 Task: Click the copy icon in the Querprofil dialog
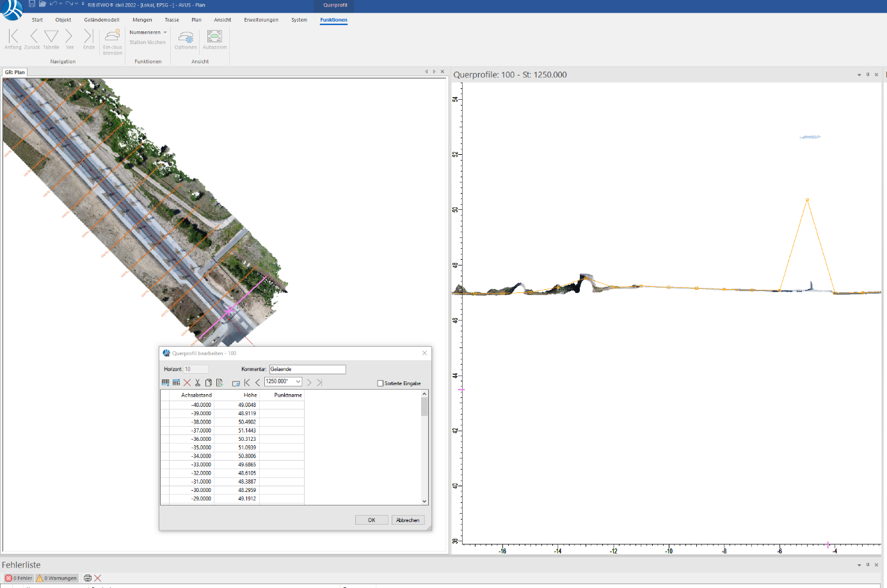click(x=208, y=383)
